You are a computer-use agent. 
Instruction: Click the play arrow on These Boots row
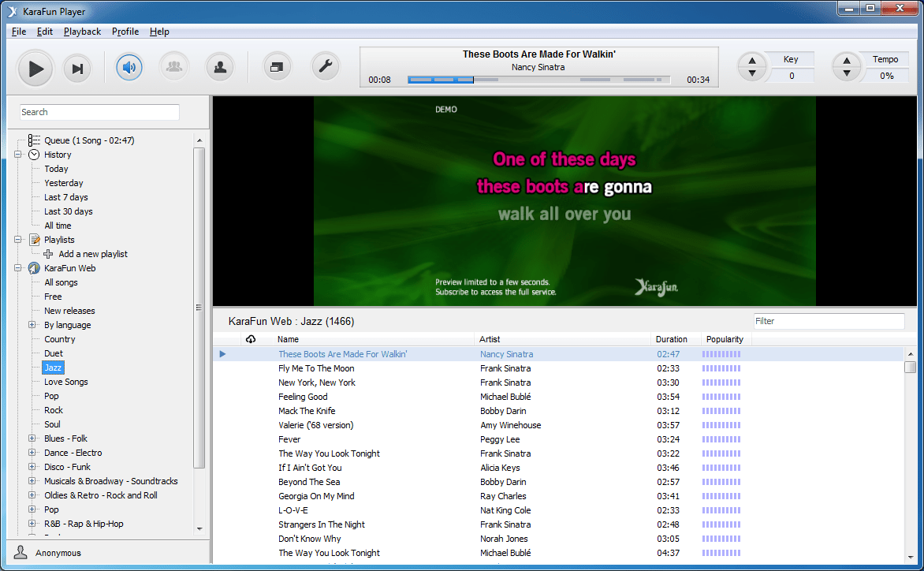coord(222,353)
